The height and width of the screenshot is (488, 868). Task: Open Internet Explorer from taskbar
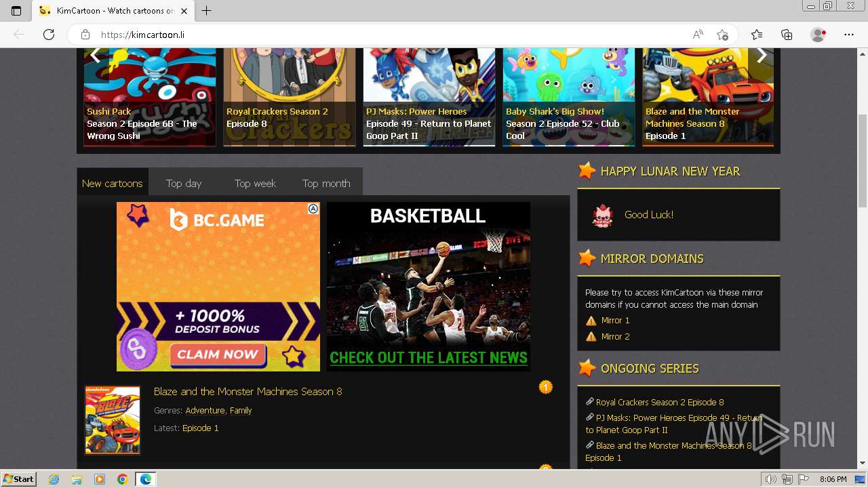[x=54, y=479]
